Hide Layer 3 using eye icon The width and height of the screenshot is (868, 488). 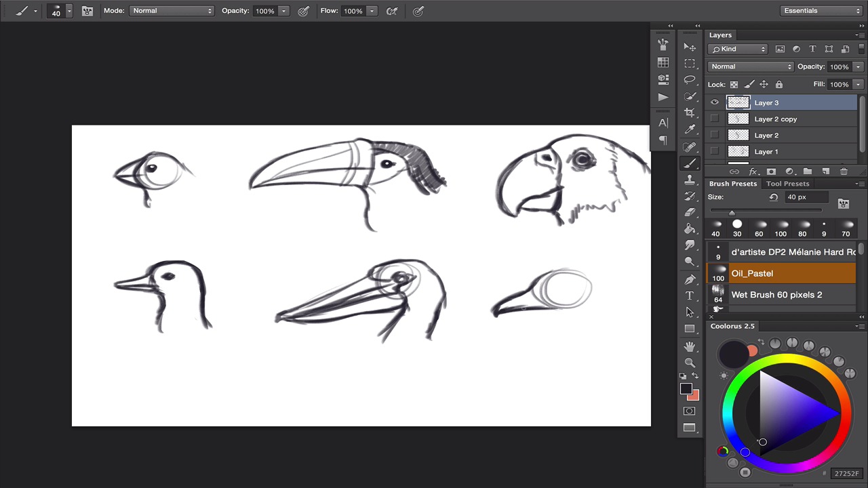714,103
